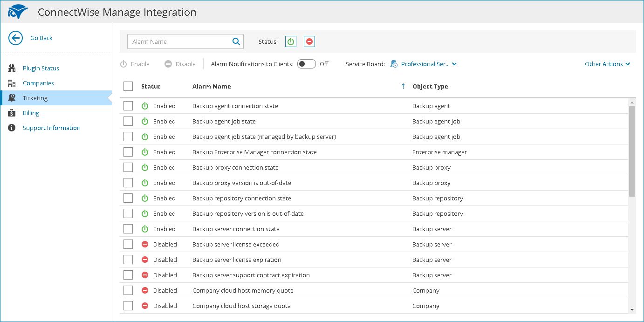Select Backup agent connection state checkbox
The height and width of the screenshot is (322, 644).
pyautogui.click(x=128, y=106)
